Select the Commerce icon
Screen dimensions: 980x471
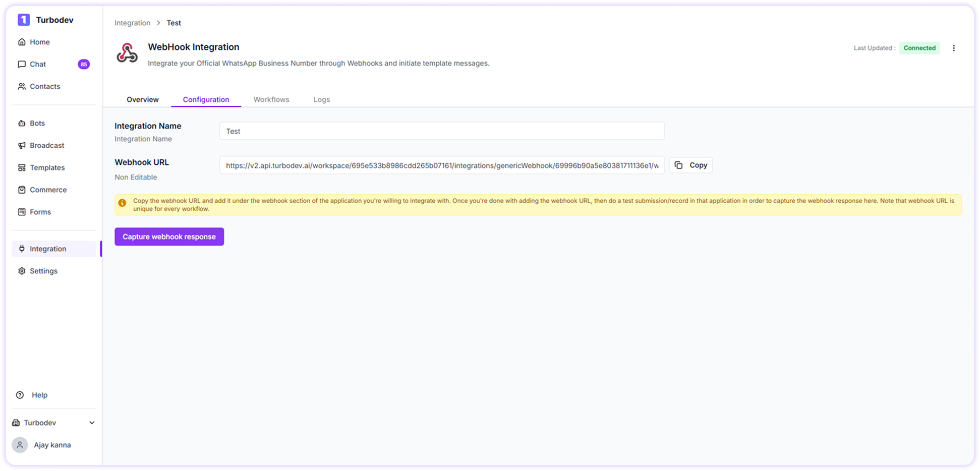coord(22,190)
